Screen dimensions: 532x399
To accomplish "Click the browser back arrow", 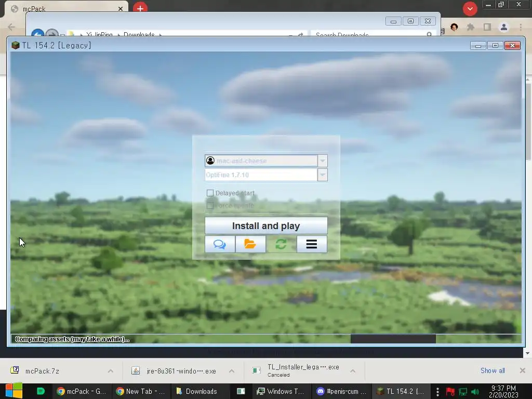I will (11, 27).
